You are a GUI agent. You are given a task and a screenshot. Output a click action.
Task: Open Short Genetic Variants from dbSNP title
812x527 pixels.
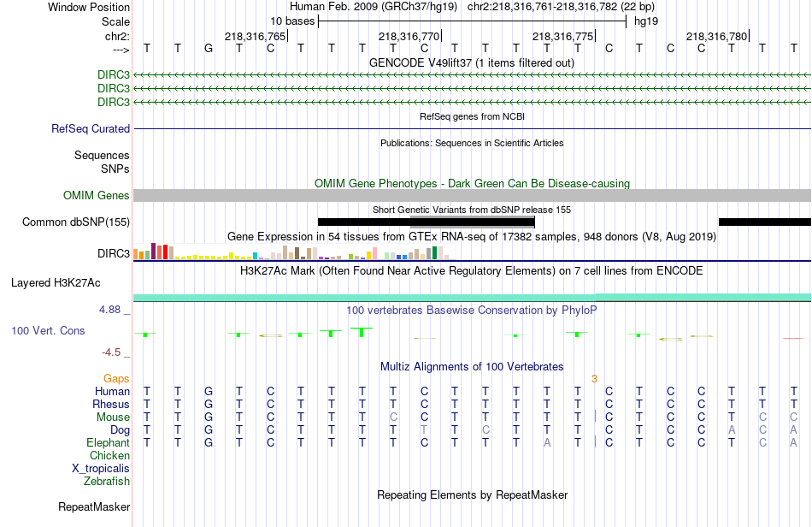click(x=472, y=210)
